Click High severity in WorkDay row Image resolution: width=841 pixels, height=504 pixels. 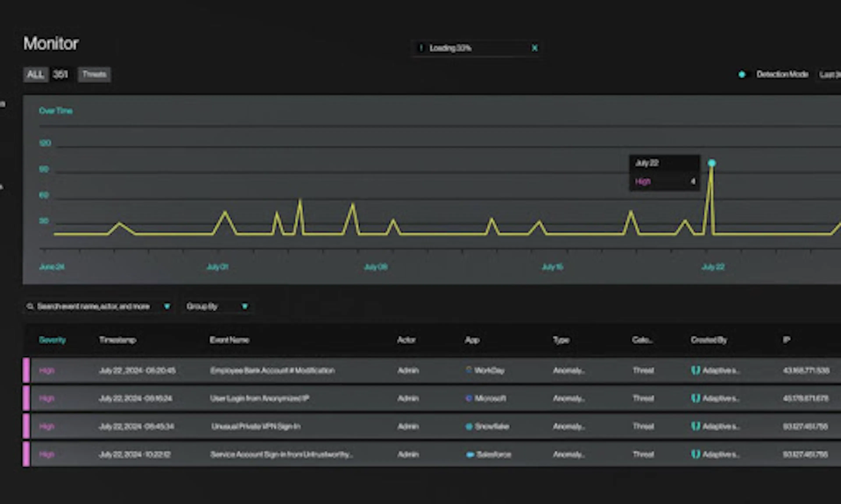coord(47,370)
